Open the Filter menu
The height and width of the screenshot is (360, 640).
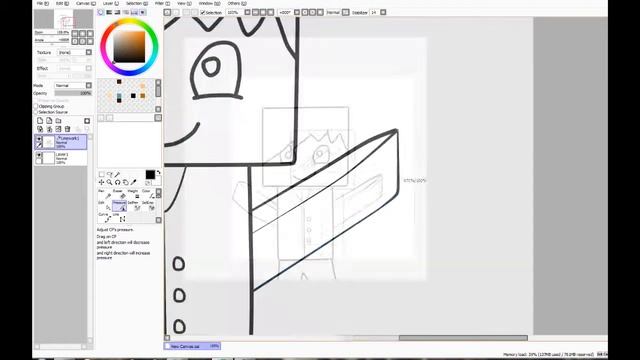(162, 3)
